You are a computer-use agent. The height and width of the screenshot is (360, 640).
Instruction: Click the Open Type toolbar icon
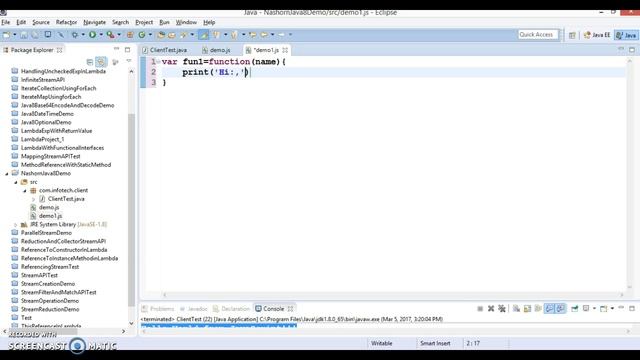161,35
